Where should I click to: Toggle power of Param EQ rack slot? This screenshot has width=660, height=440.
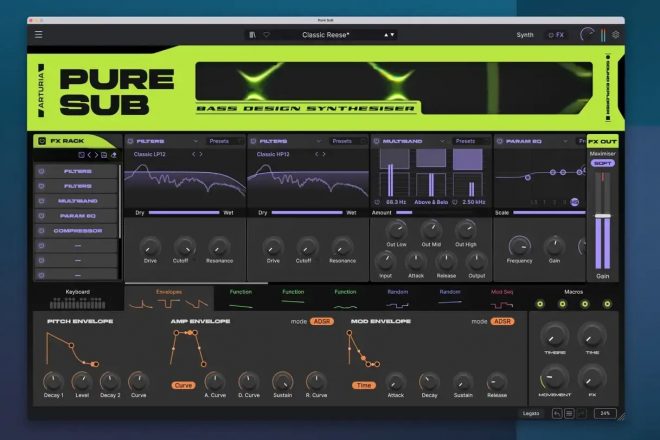(x=41, y=216)
